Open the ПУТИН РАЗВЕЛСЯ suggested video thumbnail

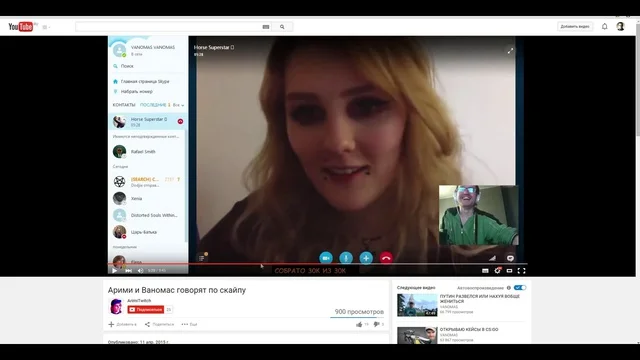click(417, 305)
